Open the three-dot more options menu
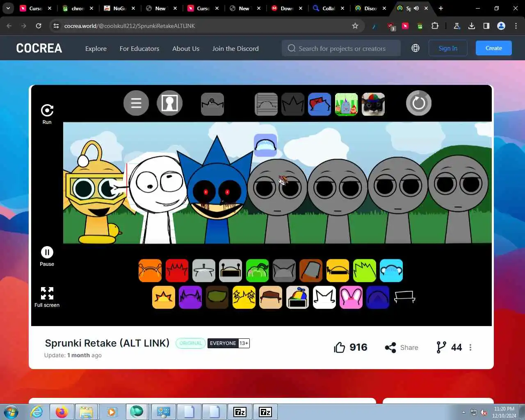 pyautogui.click(x=470, y=347)
